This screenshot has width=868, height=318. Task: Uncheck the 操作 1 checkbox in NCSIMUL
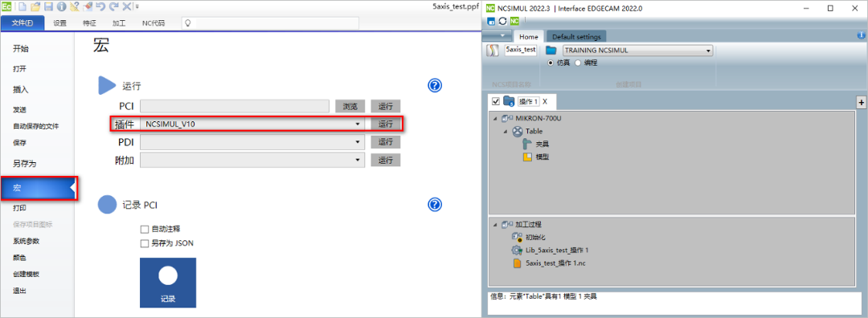pyautogui.click(x=495, y=102)
